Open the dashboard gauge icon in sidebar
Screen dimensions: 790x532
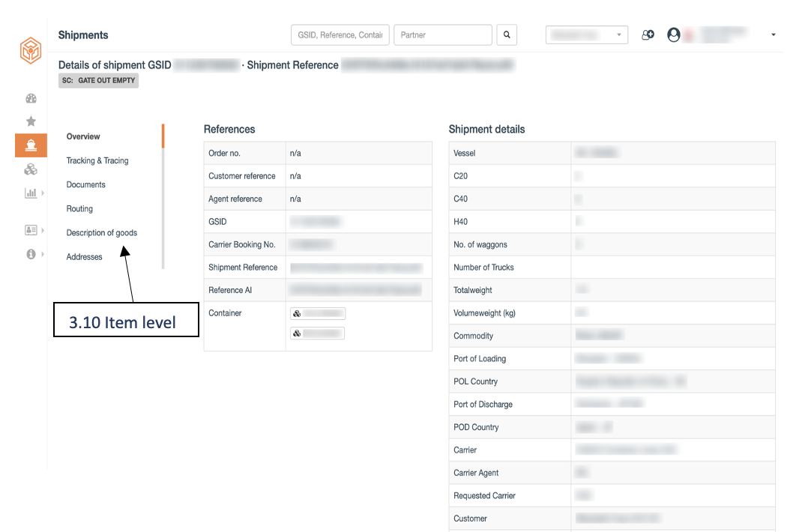click(31, 98)
